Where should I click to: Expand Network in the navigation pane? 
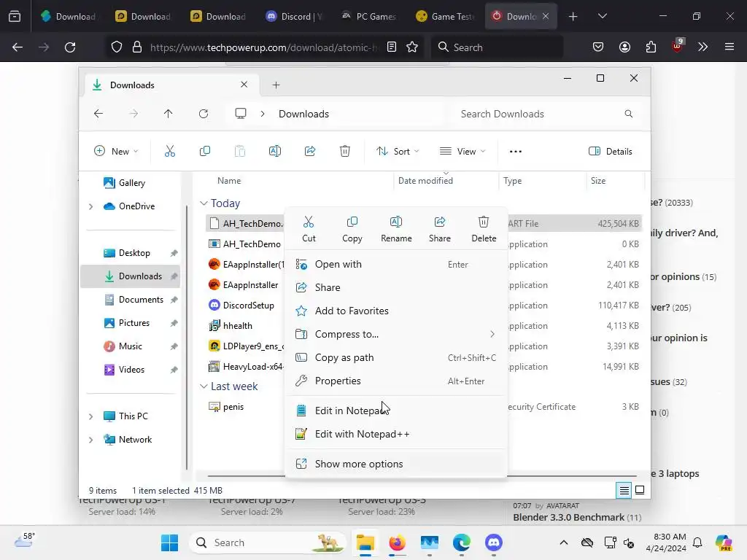tap(90, 440)
